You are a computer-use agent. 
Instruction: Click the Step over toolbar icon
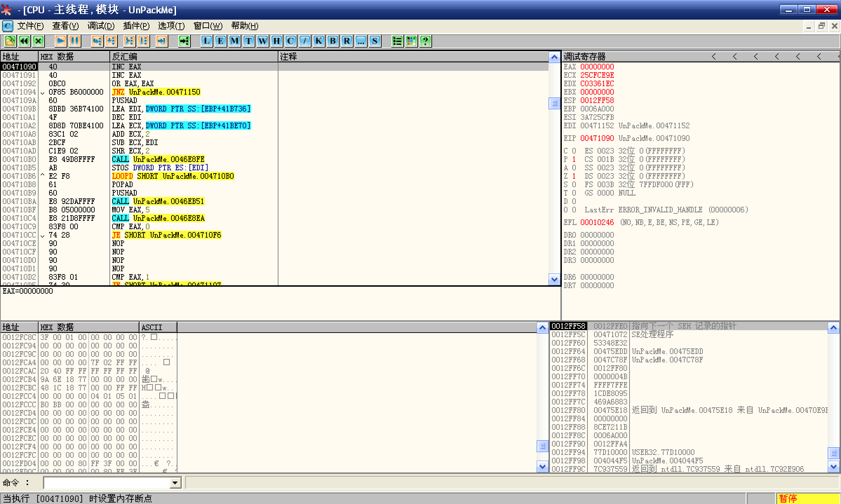[x=111, y=41]
